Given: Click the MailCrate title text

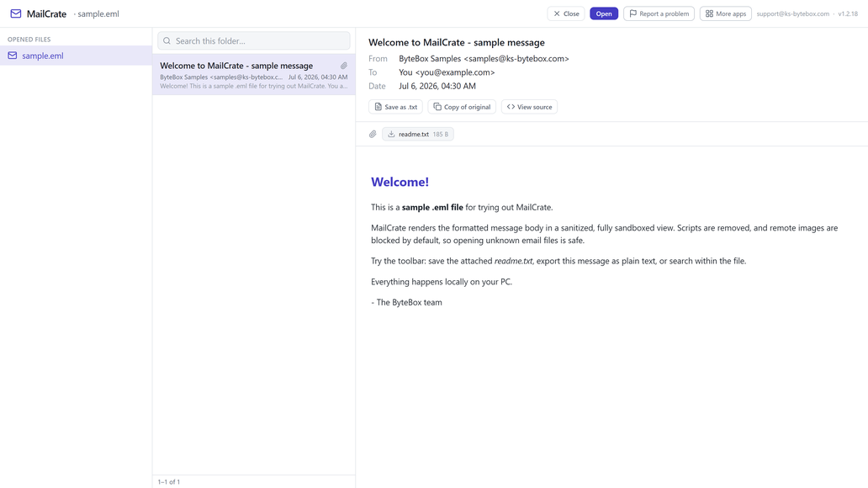Looking at the screenshot, I should pos(46,13).
